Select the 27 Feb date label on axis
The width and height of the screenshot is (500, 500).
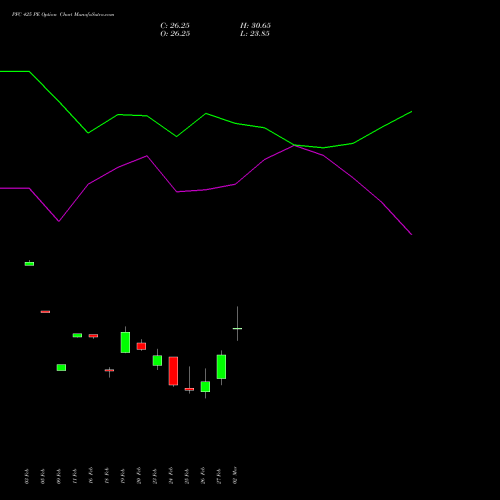point(219,476)
